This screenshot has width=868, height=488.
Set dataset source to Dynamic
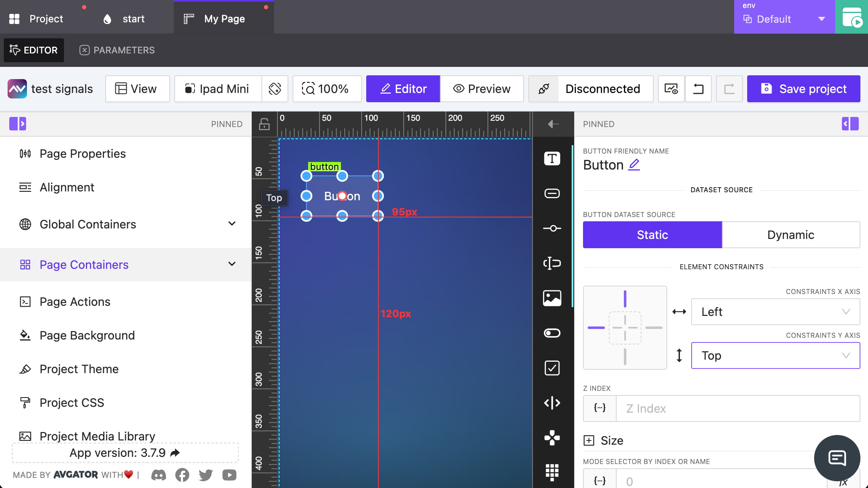click(x=791, y=235)
